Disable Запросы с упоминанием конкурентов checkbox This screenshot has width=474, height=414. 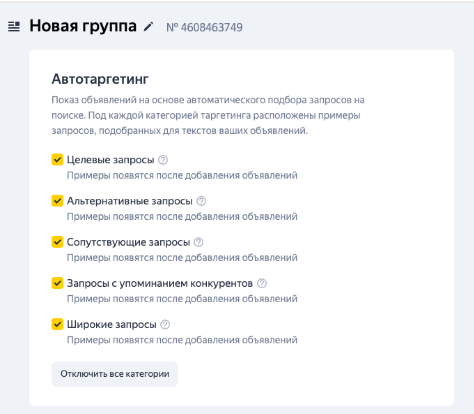(x=57, y=283)
